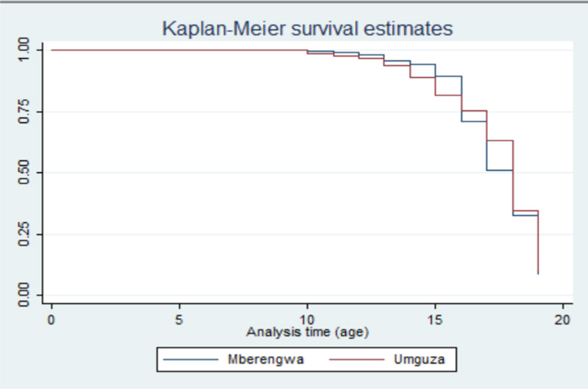Click the red Umguza step between ages 17 and 18
Screen dimensions: 588x389
tap(499, 140)
